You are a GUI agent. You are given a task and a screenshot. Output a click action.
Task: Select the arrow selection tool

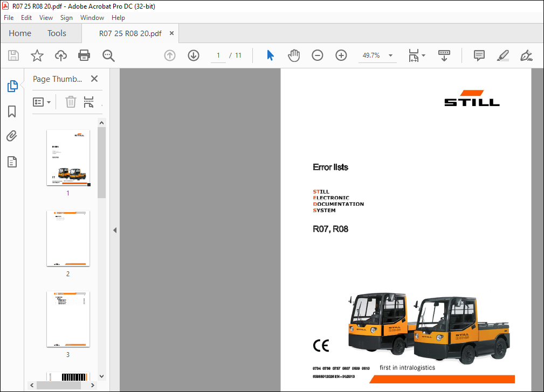click(x=270, y=55)
